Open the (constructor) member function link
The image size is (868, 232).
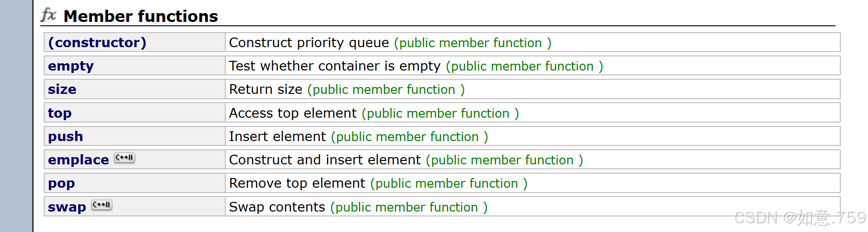point(97,42)
